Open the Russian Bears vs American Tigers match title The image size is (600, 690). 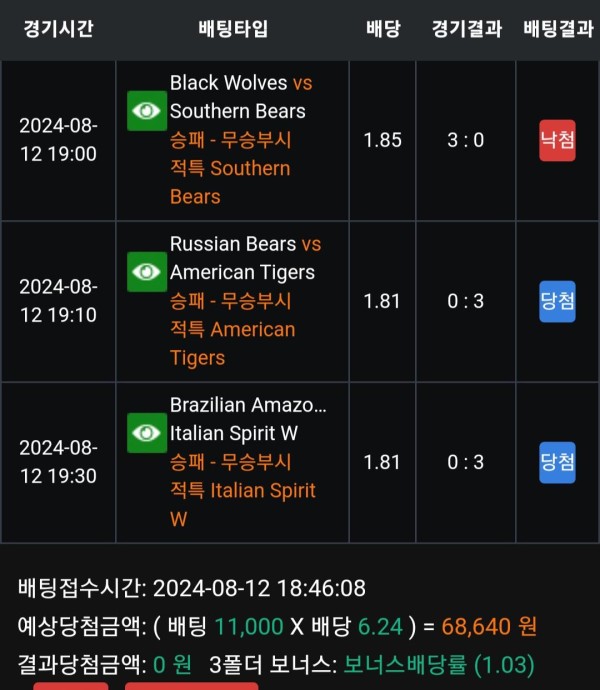[246, 258]
